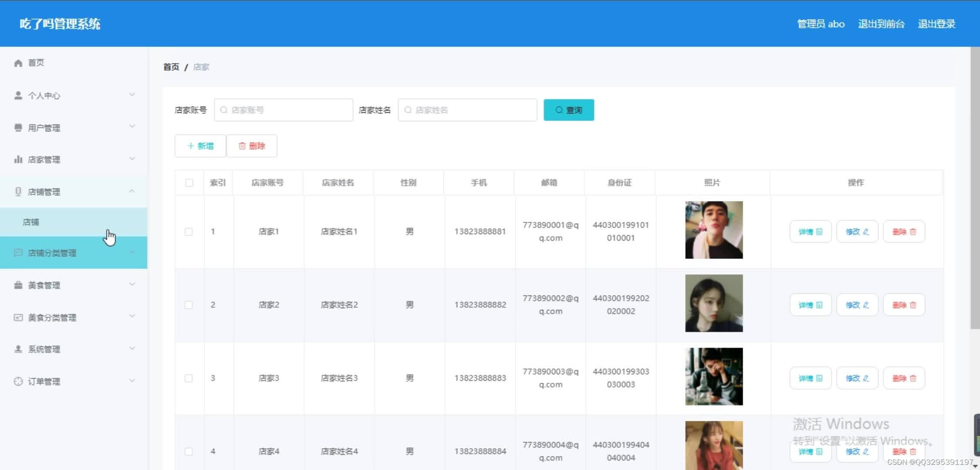Click the page vertical scrollbar

(975, 188)
